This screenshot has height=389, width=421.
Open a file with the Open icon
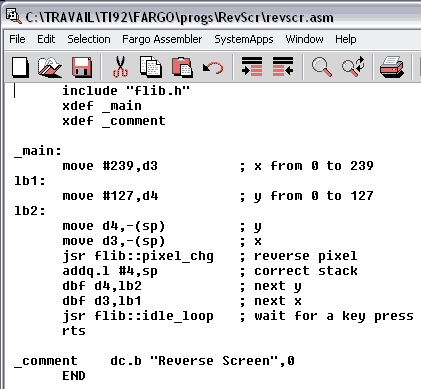point(49,67)
